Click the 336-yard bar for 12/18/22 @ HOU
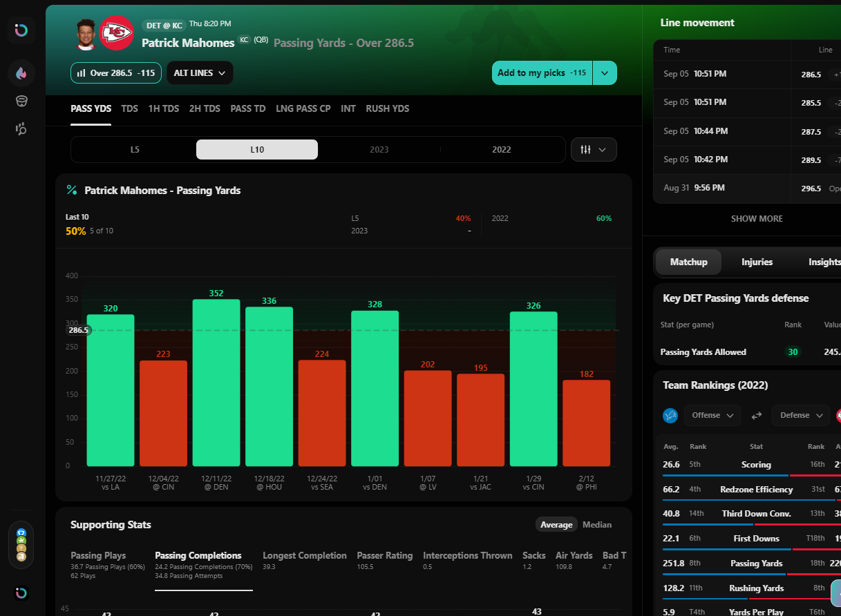 (x=269, y=387)
